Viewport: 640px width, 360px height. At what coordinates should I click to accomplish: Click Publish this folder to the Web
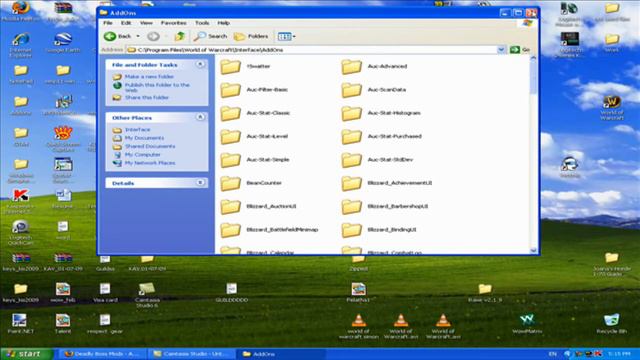(x=157, y=87)
